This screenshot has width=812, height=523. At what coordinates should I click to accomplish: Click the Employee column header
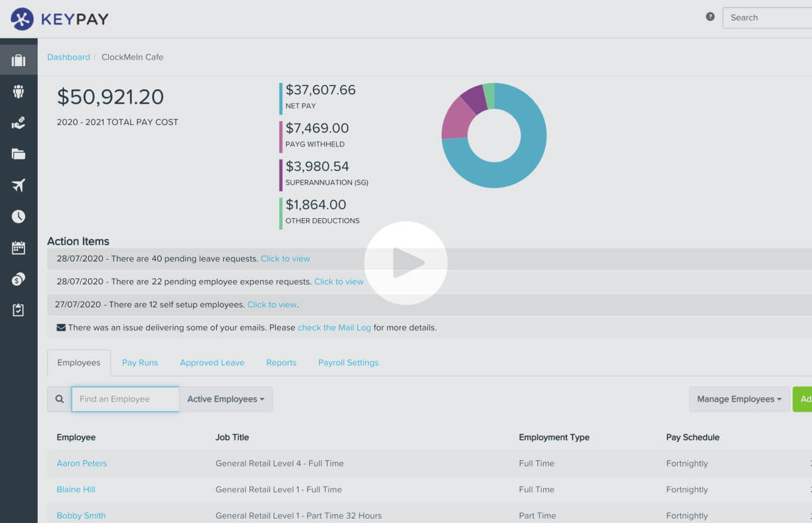click(76, 438)
